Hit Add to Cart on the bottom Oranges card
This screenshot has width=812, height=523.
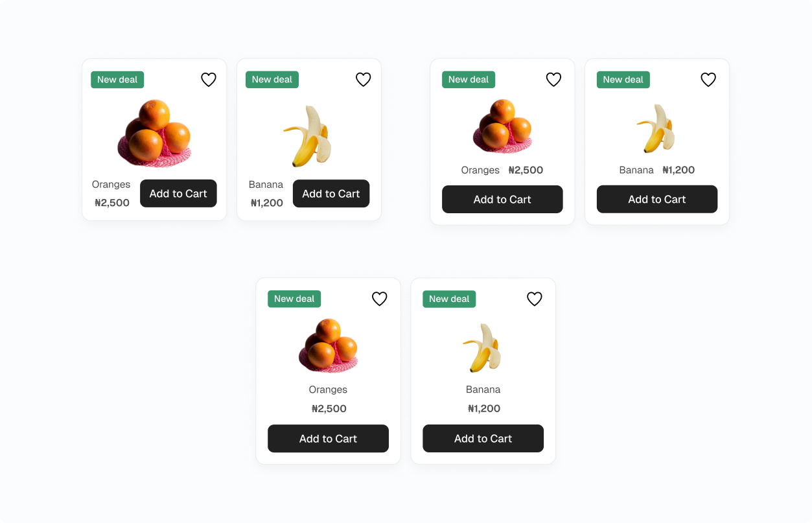328,439
